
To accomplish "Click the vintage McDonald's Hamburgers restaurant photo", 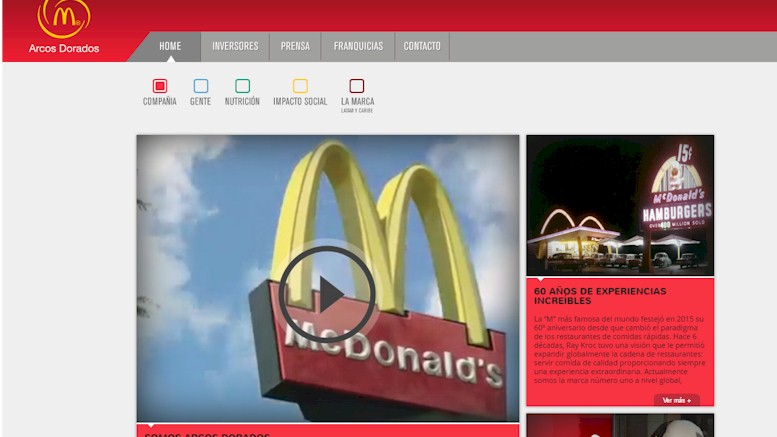I will (x=620, y=205).
